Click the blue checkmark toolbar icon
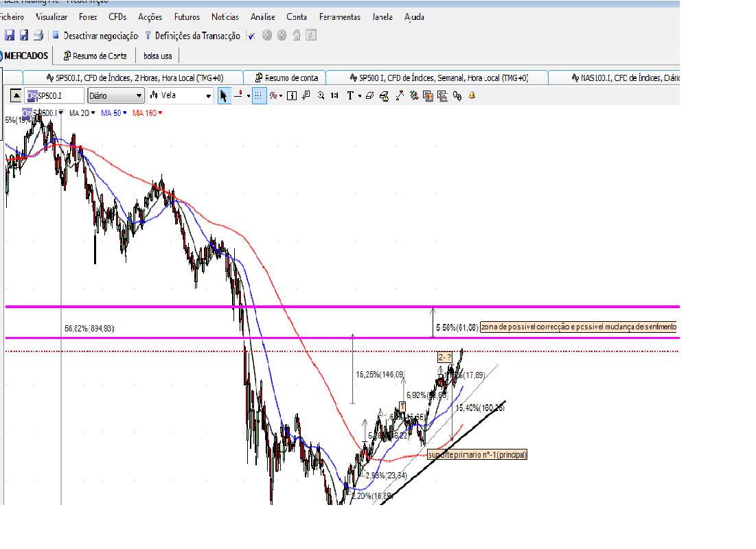The height and width of the screenshot is (549, 756). tap(252, 36)
